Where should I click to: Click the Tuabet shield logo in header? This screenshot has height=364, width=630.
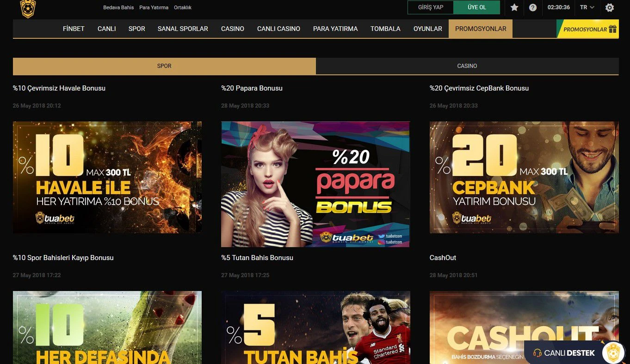(28, 8)
